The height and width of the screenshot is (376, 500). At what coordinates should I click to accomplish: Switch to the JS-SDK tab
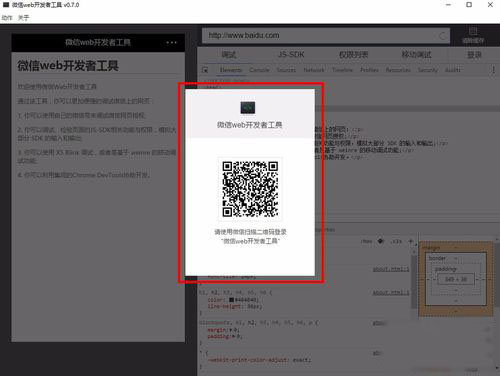point(291,55)
